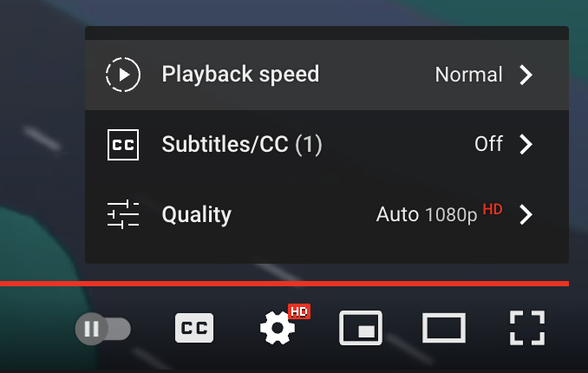Open the Subtitles/CC (1) menu item

pos(242,144)
